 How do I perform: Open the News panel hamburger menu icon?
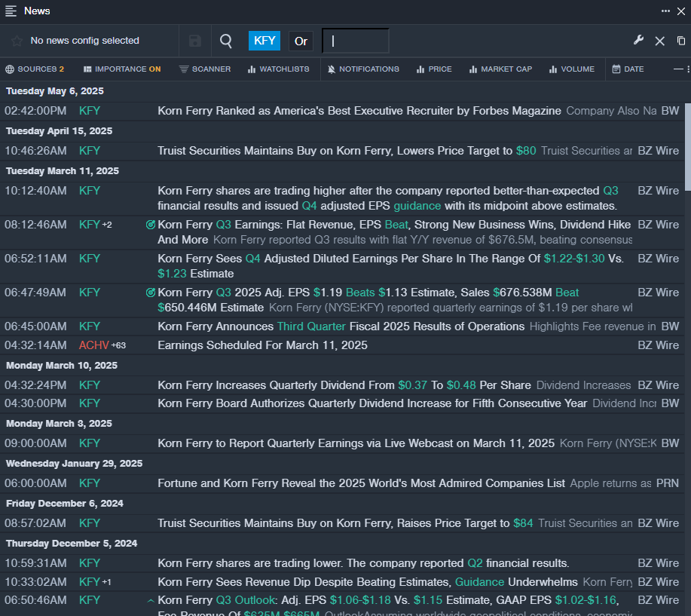[x=11, y=11]
